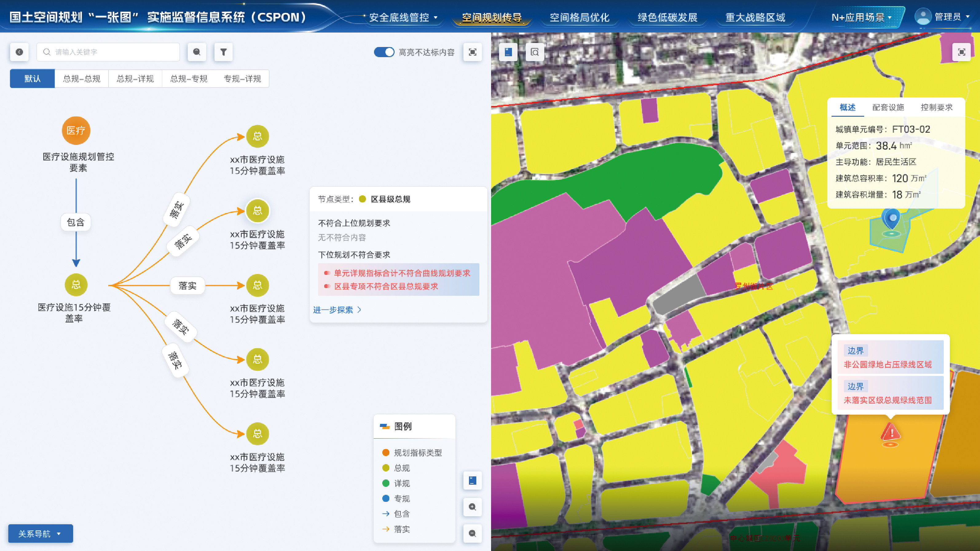Select the highlighted second 总 node
The image size is (980, 551).
point(258,210)
